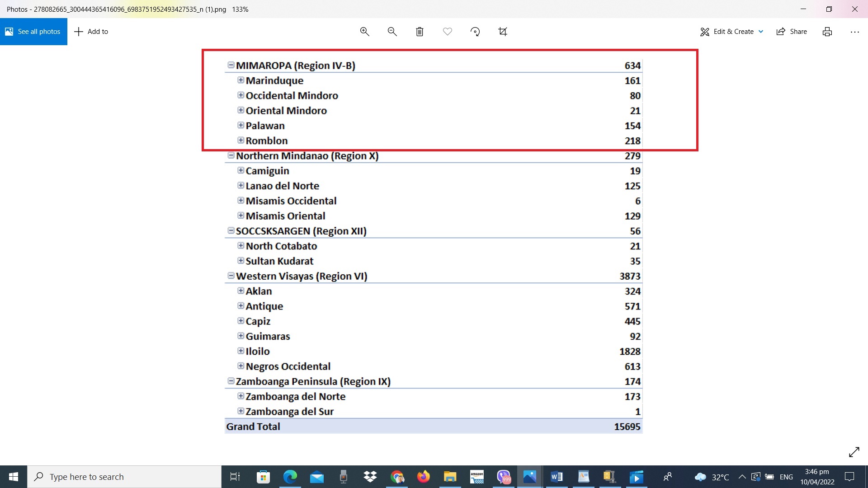868x488 pixels.
Task: Rotate the photo
Action: pos(475,32)
